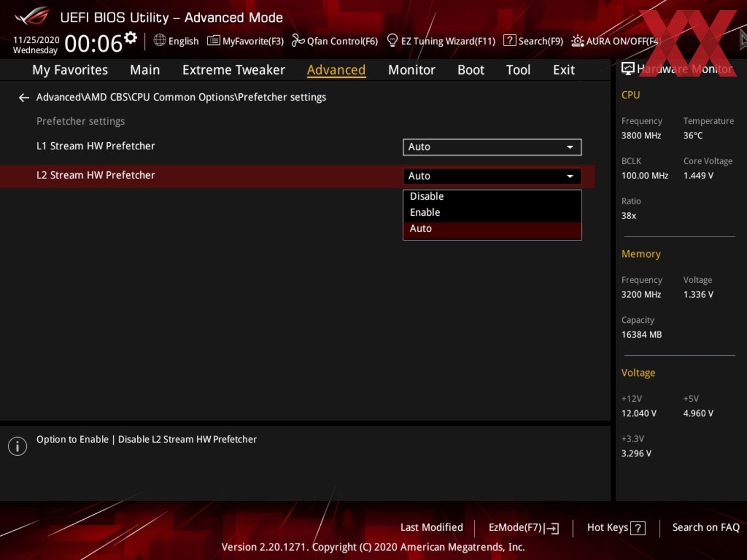Open the My Favorites tab
Viewport: 747px width, 560px height.
70,70
